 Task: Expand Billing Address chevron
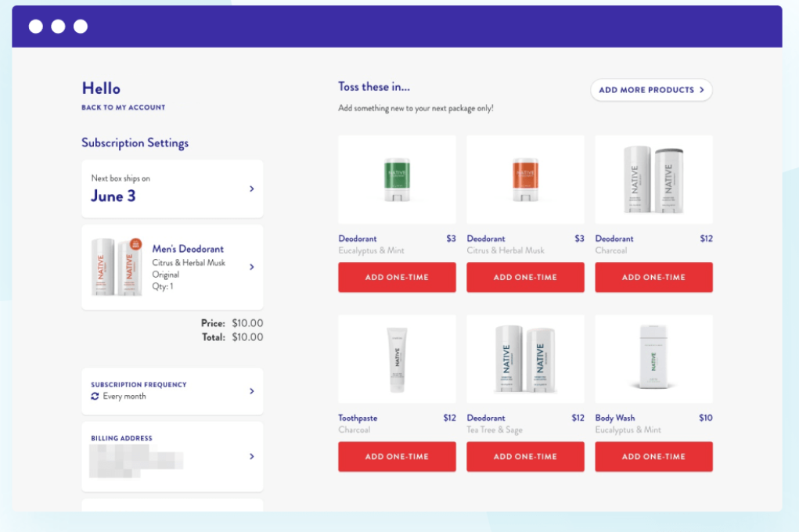[252, 457]
